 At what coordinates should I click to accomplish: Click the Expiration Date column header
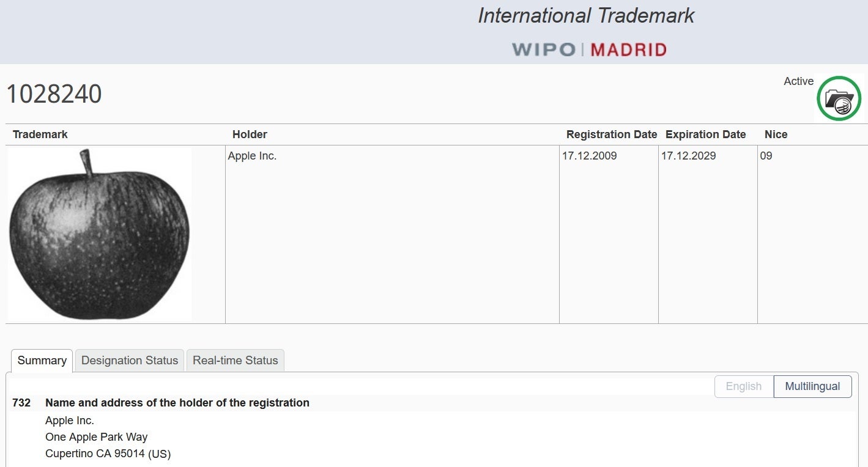click(706, 134)
